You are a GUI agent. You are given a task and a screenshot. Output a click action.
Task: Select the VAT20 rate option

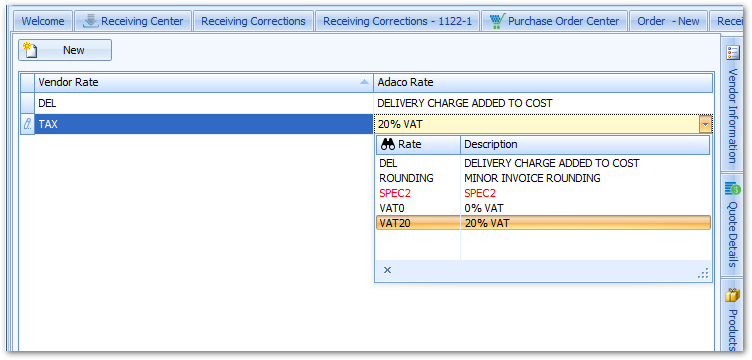pyautogui.click(x=543, y=223)
